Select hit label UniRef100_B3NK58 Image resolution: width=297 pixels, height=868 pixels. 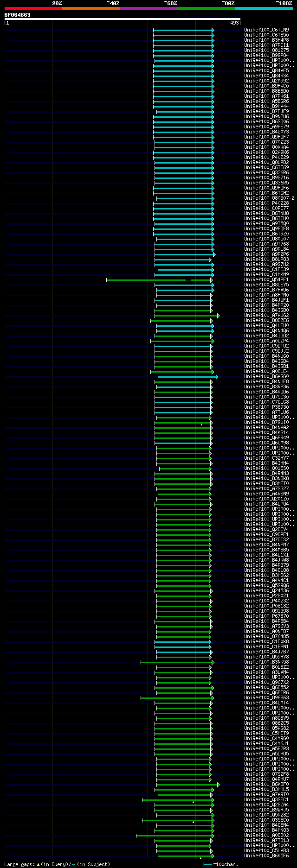click(x=266, y=662)
